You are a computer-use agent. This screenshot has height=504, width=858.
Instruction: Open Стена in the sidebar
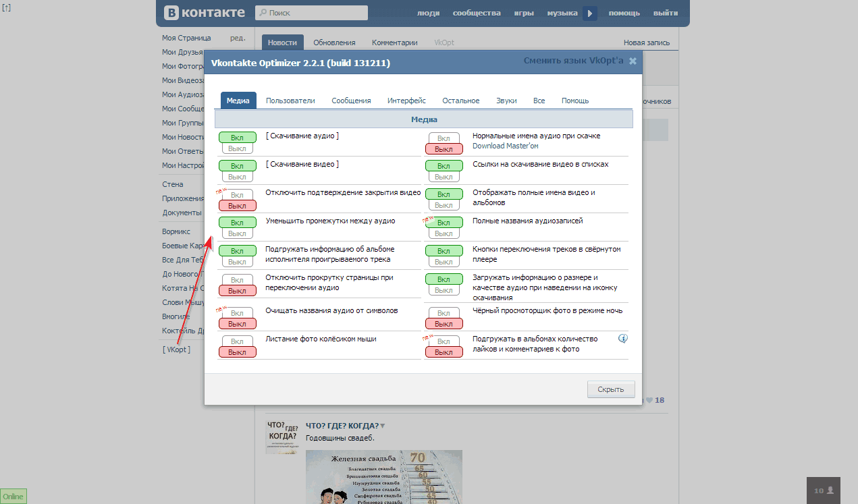173,184
